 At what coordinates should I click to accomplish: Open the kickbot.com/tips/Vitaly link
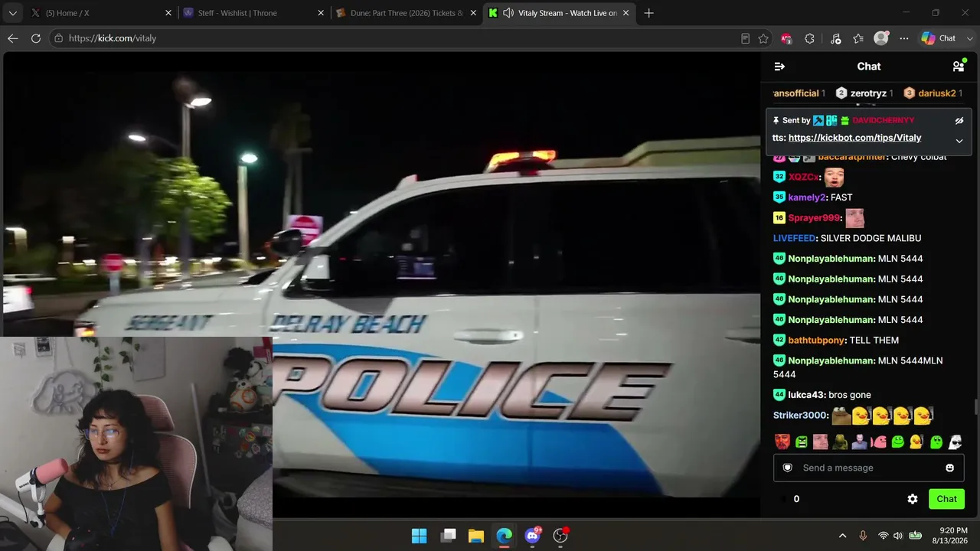854,138
